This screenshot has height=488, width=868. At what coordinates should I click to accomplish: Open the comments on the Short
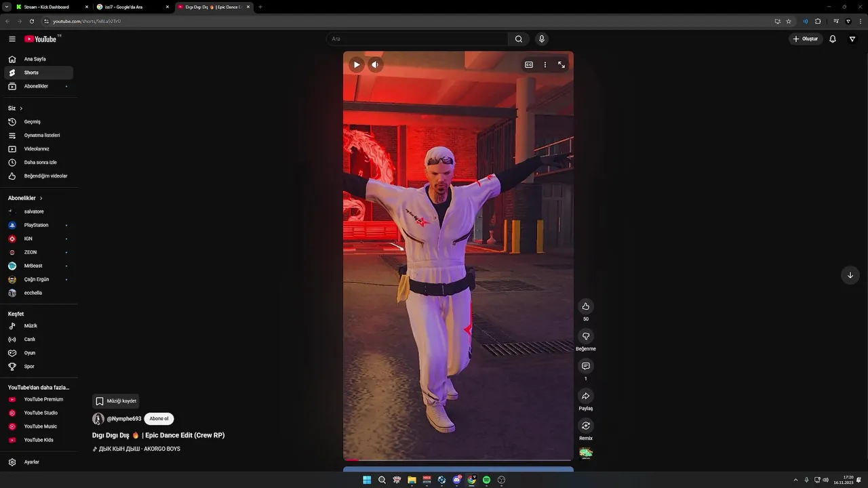tap(586, 366)
